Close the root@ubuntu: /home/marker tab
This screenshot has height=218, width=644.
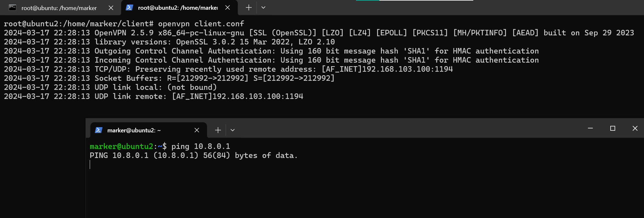coord(111,8)
